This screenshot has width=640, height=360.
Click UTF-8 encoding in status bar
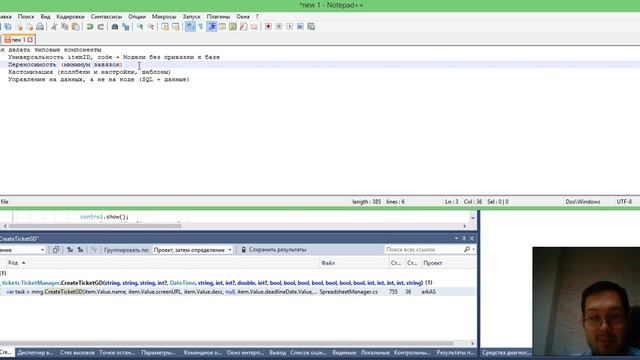coord(624,202)
